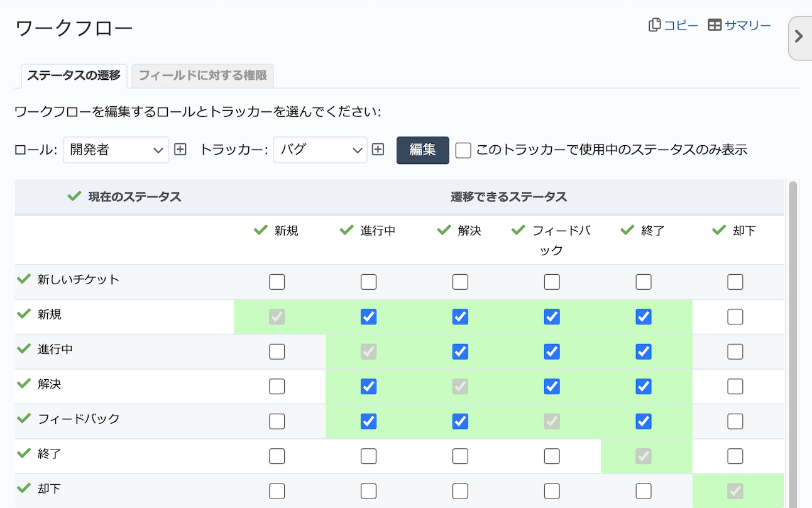Expand the sidebar with the chevron button
The width and height of the screenshot is (812, 508).
(x=799, y=36)
